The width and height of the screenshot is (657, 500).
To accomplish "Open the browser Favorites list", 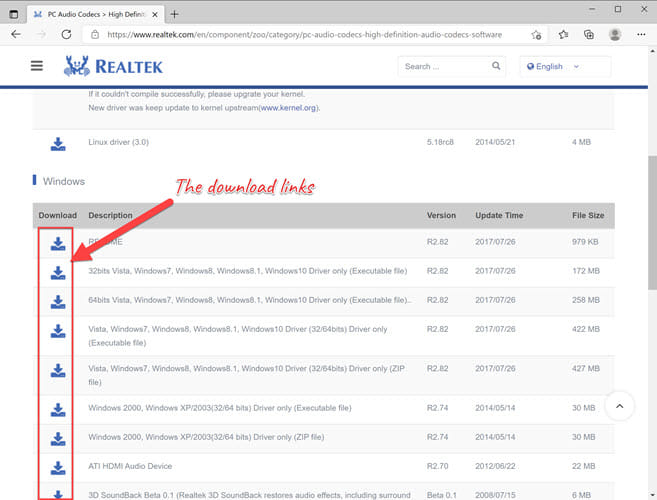I will click(563, 35).
